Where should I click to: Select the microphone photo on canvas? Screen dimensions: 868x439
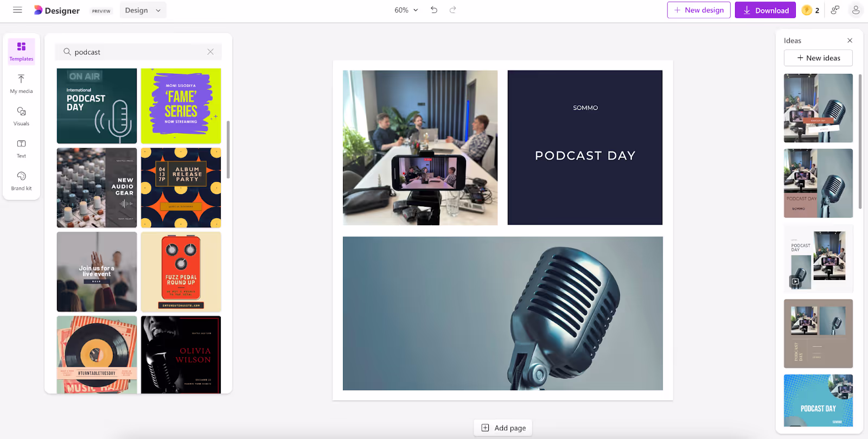(x=502, y=313)
